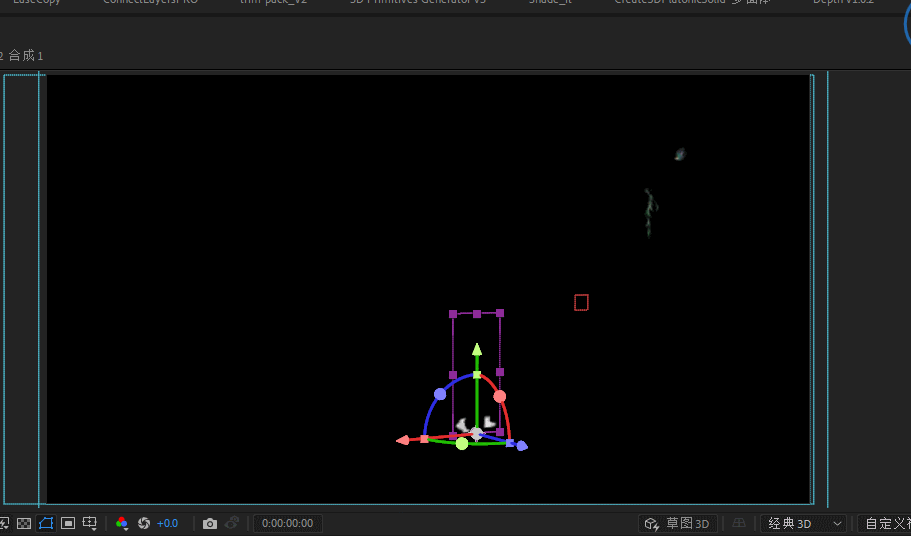
Task: Click the blue Z-axis scale square
Action: (510, 443)
